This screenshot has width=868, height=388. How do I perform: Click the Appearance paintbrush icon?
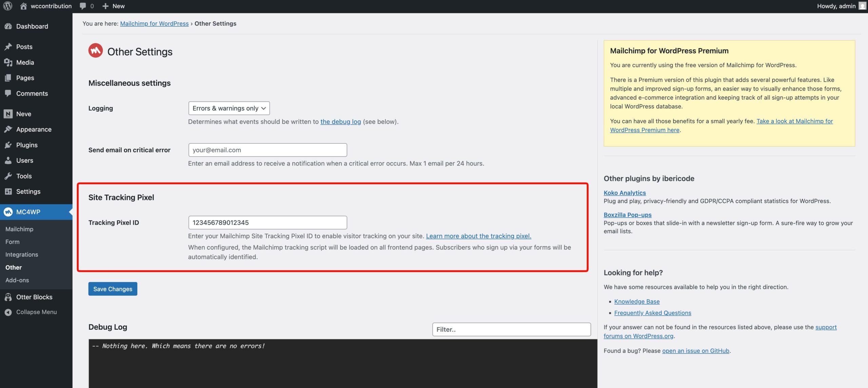coord(8,129)
